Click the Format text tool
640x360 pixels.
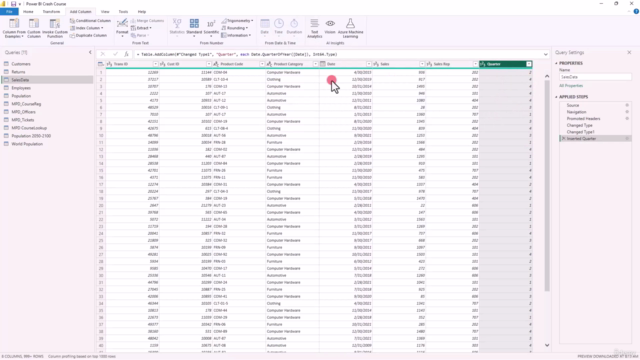tap(122, 28)
